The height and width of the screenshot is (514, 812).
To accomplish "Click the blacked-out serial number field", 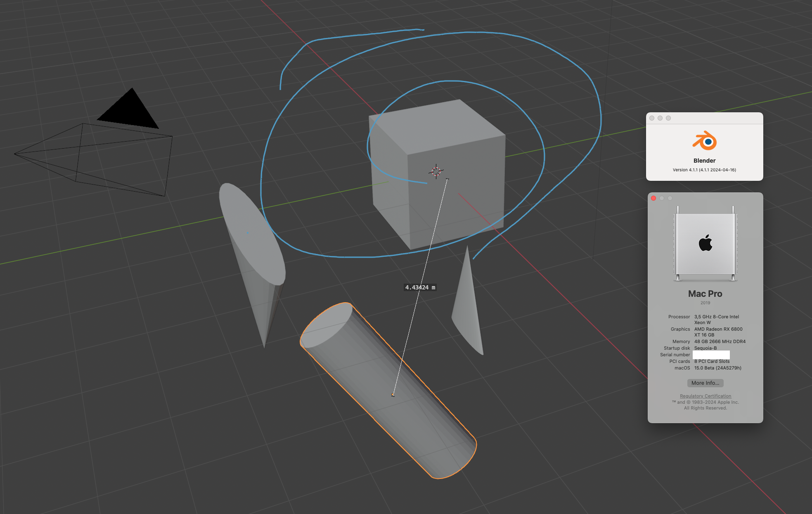I will pos(711,355).
